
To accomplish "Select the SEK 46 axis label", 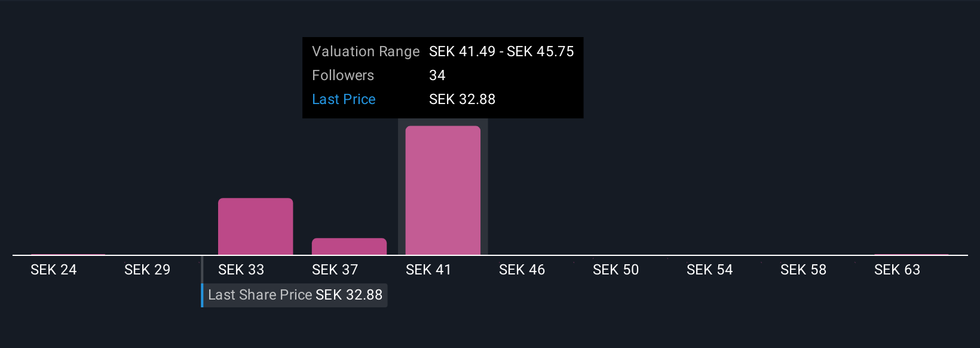I will tap(522, 270).
